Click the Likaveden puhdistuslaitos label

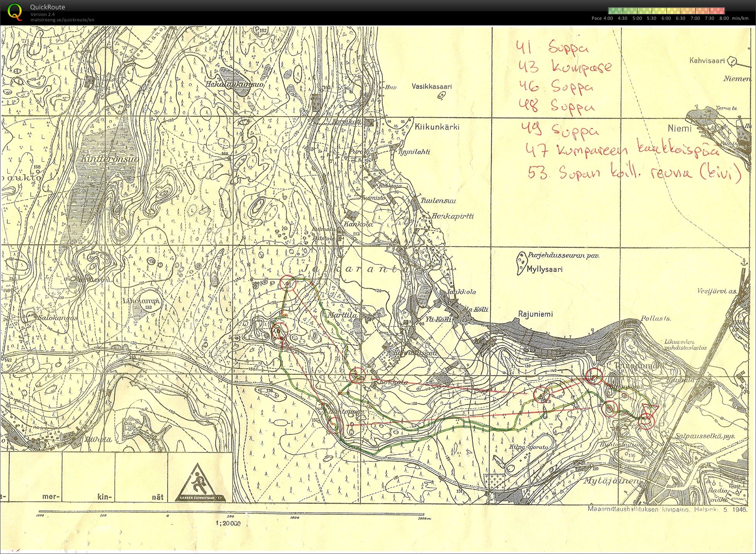(x=685, y=344)
